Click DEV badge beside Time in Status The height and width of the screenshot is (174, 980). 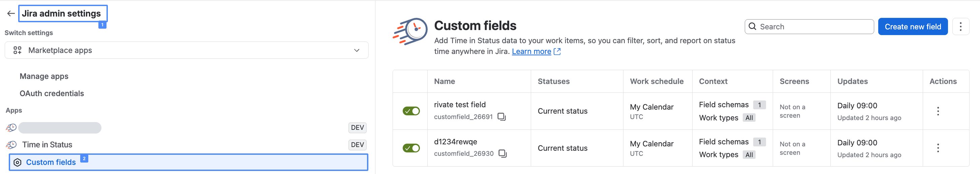[x=357, y=145]
